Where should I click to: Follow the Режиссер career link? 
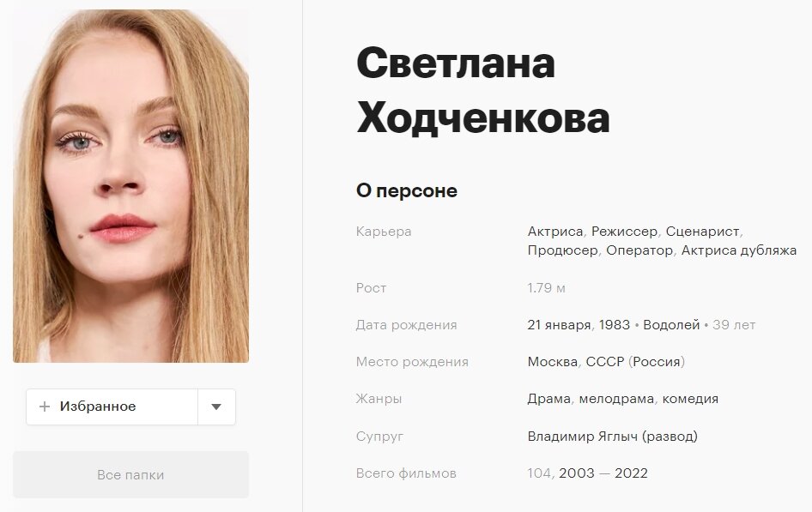pos(624,232)
